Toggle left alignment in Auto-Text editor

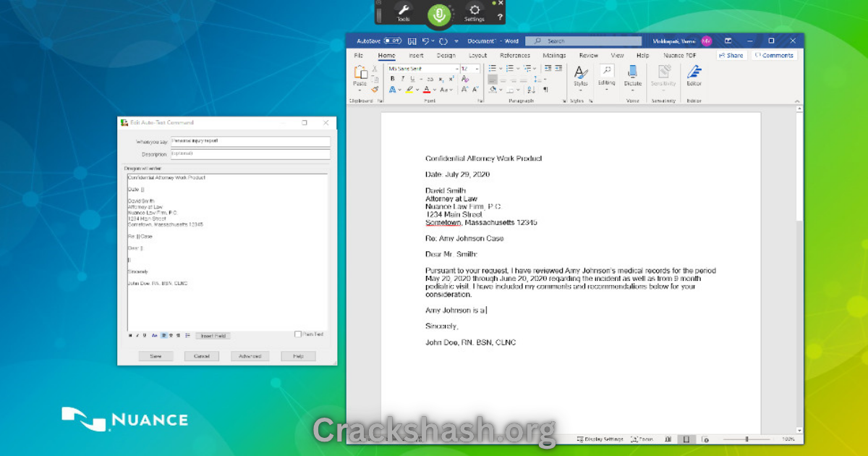click(164, 335)
